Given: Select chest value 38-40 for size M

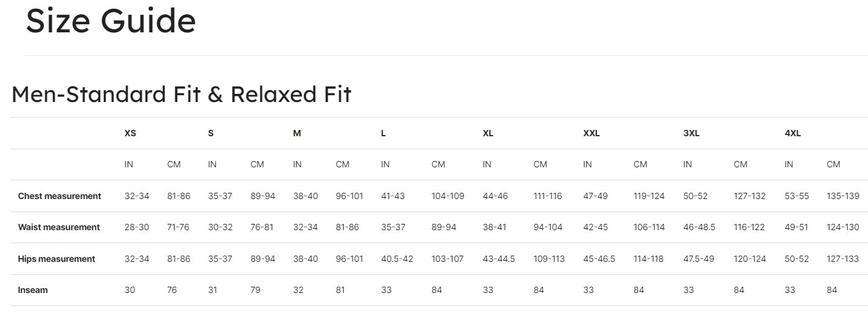Looking at the screenshot, I should pyautogui.click(x=305, y=196).
